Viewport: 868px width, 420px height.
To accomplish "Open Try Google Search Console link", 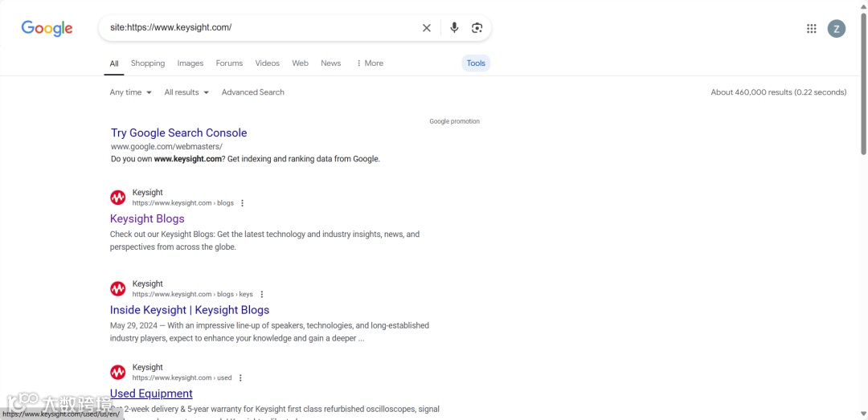I will point(178,133).
